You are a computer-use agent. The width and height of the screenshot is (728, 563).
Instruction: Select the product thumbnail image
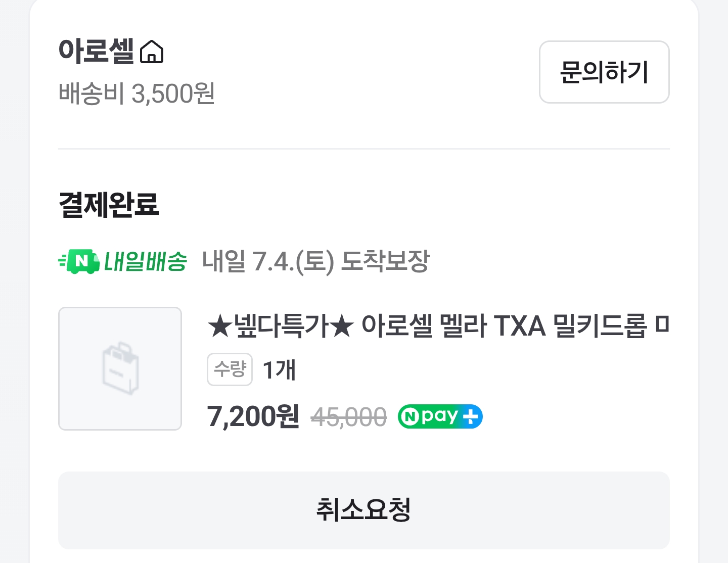click(120, 368)
